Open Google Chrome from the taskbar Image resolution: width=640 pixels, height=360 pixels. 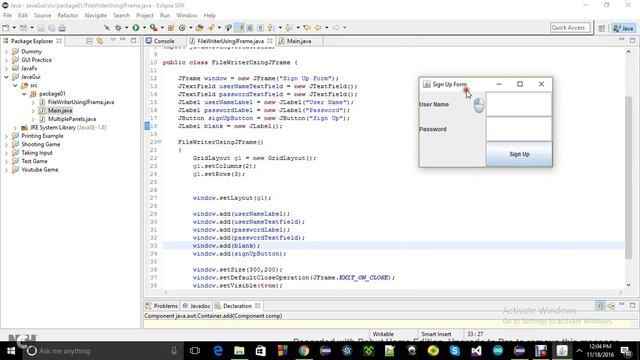click(x=304, y=351)
